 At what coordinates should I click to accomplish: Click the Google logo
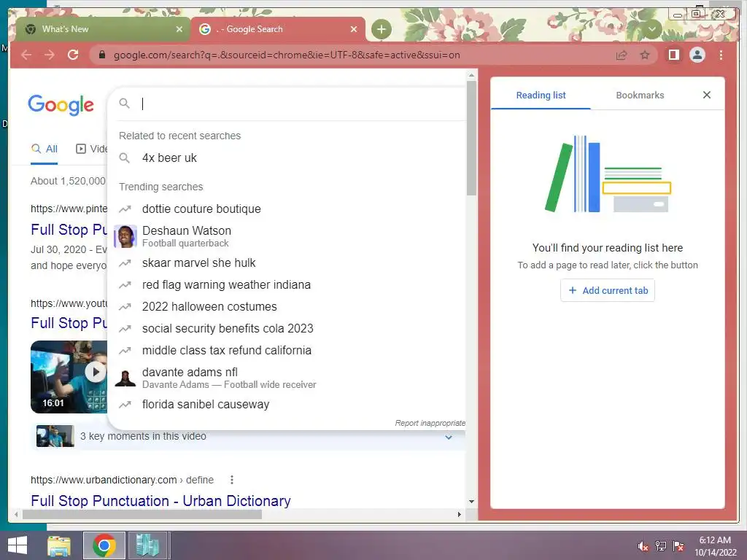point(61,105)
